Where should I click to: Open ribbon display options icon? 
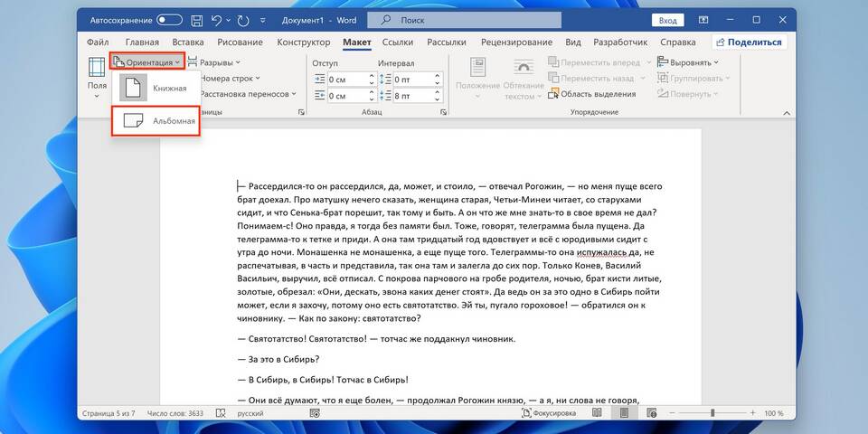click(703, 20)
